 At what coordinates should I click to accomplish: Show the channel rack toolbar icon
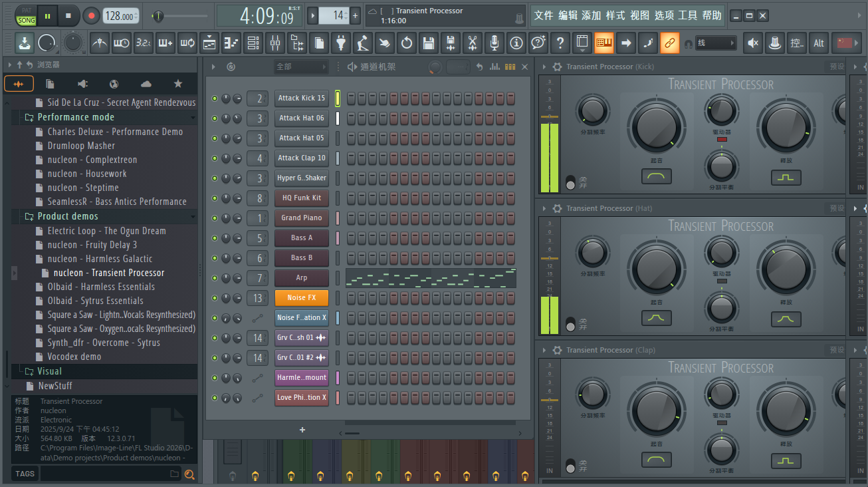pyautogui.click(x=253, y=43)
